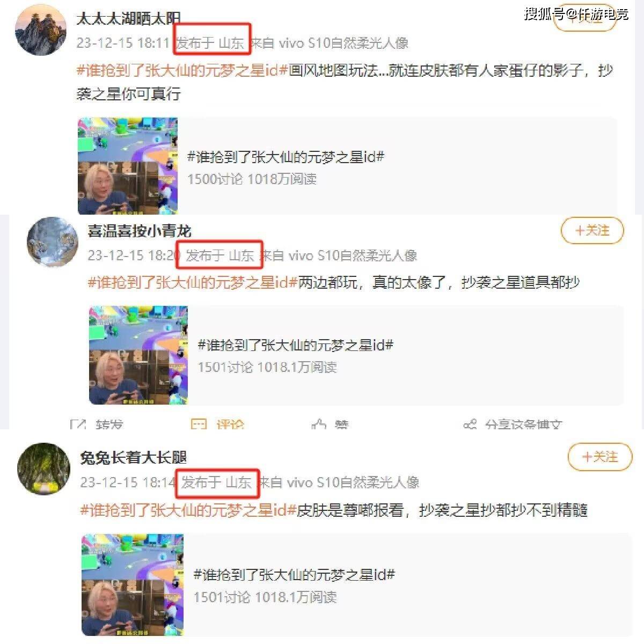The width and height of the screenshot is (644, 644).
Task: Open username 太太太湖晒太阳 profile
Action: pyautogui.click(x=129, y=19)
